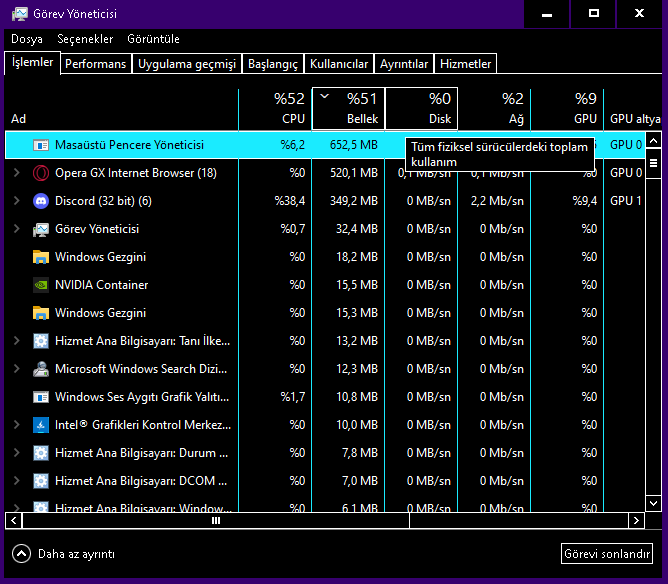The height and width of the screenshot is (584, 668).
Task: Click the NVIDIA Container icon
Action: (41, 285)
